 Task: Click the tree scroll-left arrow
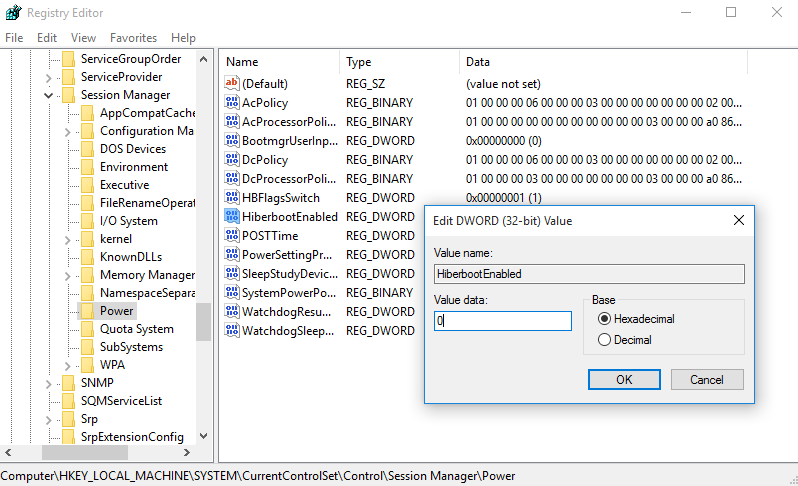click(8, 452)
